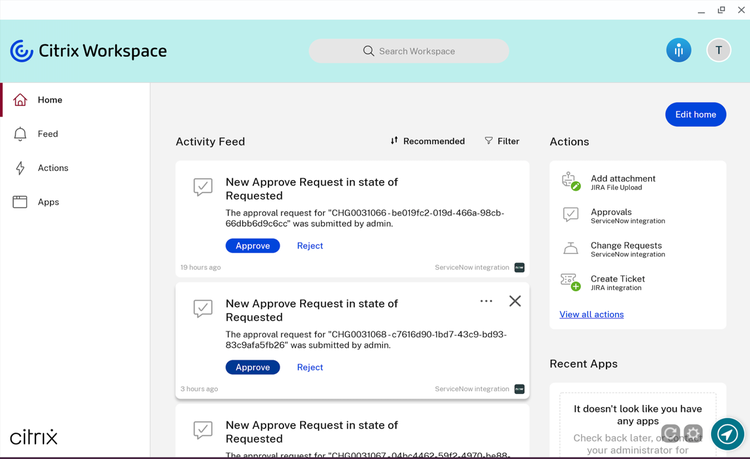The image size is (750, 459).
Task: Click ServiceNow icon on 3 hours ago card
Action: 519,389
